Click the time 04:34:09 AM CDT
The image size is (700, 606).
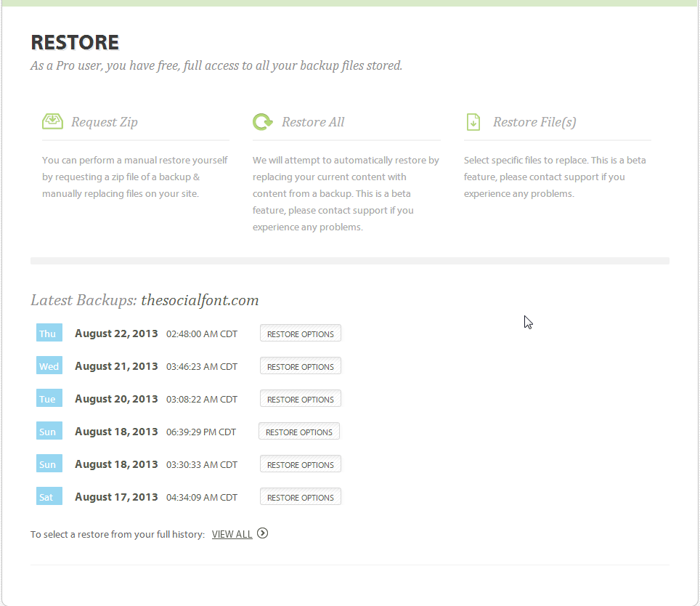tap(202, 498)
